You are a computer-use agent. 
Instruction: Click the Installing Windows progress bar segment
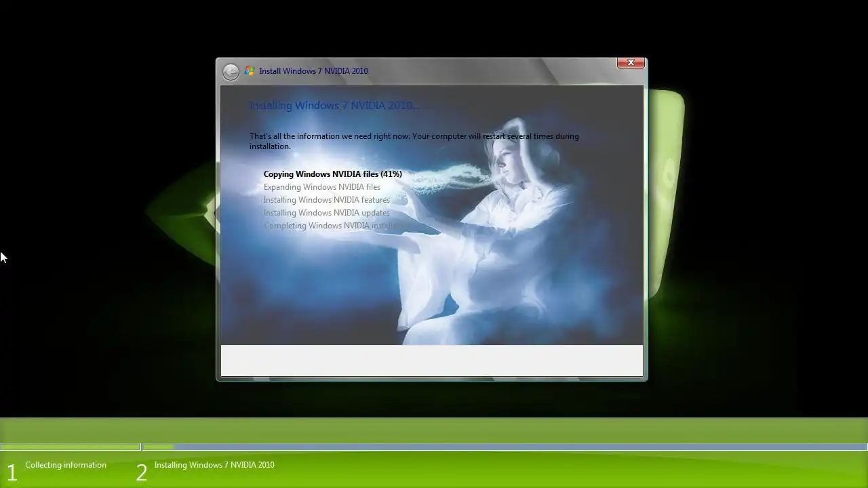[505, 447]
